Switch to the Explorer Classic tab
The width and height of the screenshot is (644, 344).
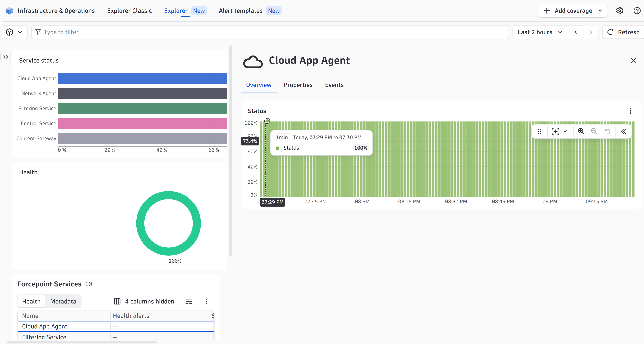click(x=129, y=11)
